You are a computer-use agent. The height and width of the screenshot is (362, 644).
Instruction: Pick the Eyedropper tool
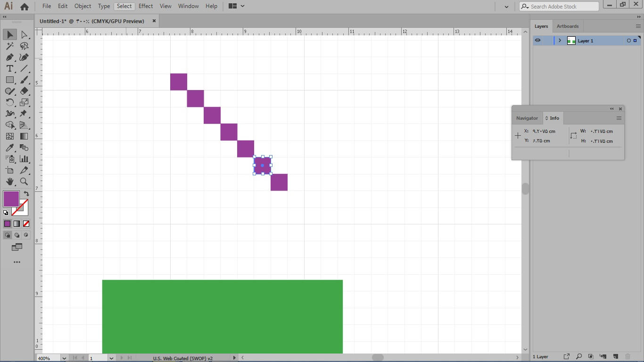pyautogui.click(x=9, y=148)
